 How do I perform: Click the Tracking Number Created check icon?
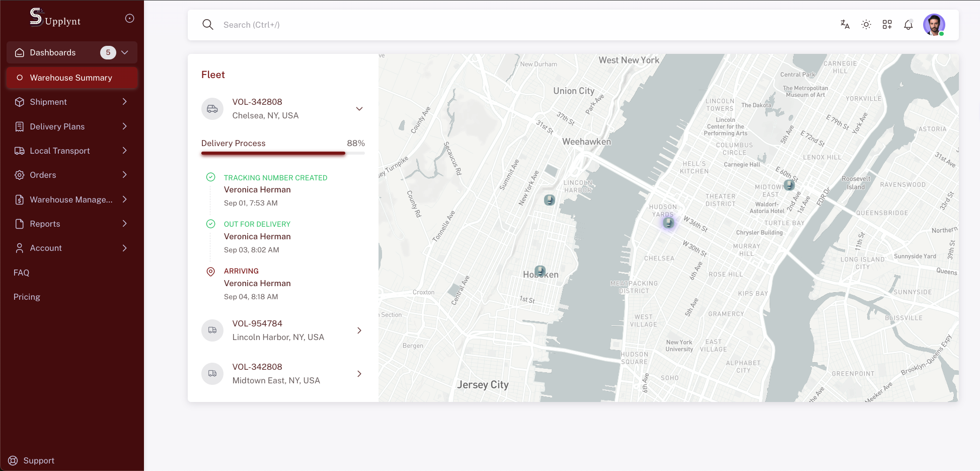[x=211, y=177]
